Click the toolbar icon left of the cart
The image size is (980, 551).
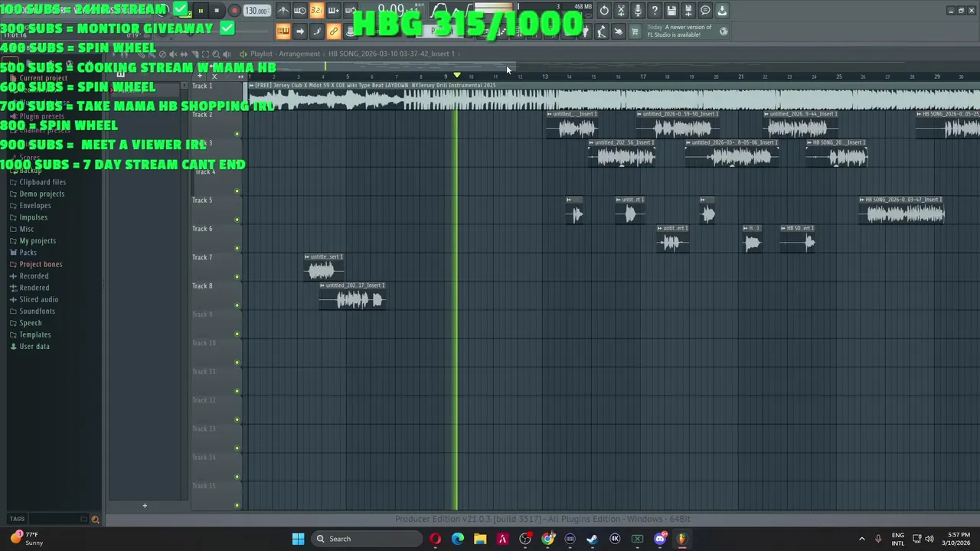[618, 31]
